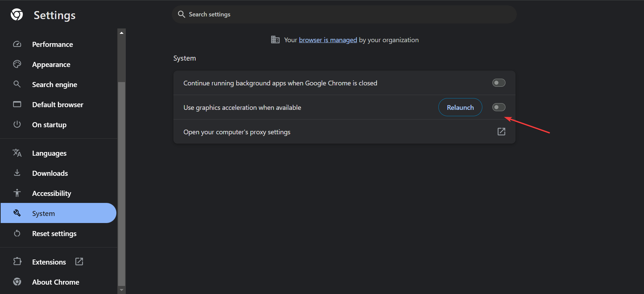Click the sidebar scrollbar thumb
Screen dimensions: 644x294
[x=122, y=183]
